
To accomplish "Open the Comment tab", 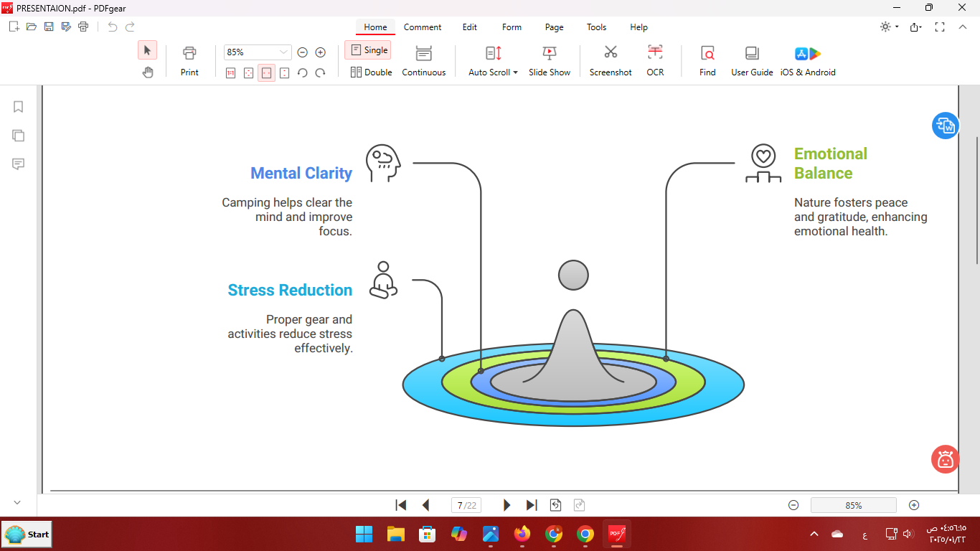I will (x=422, y=27).
